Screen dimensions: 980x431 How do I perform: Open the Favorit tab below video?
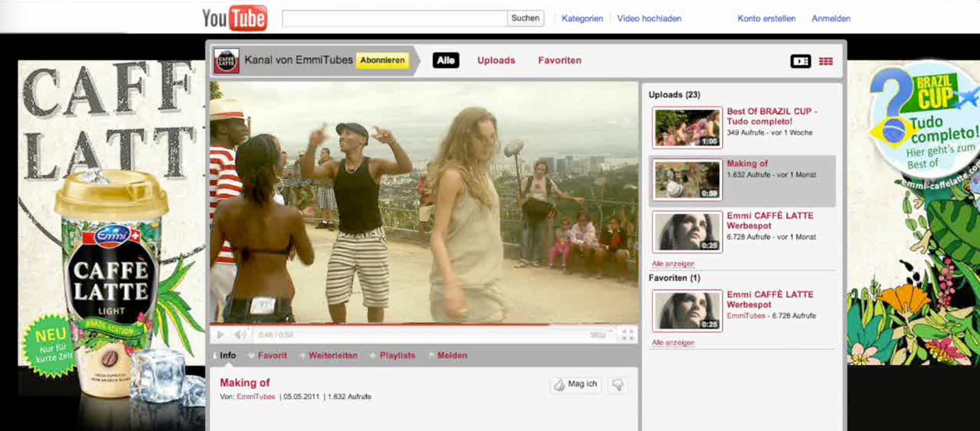[x=273, y=356]
